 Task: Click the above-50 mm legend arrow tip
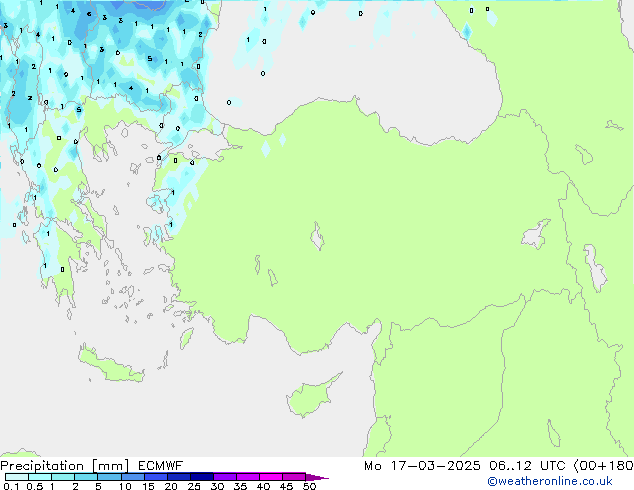pos(317,477)
